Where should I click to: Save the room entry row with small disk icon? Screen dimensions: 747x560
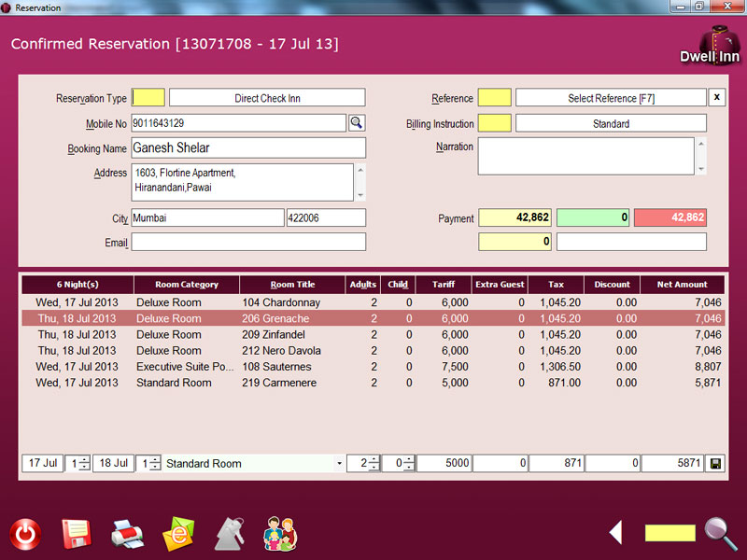[x=715, y=464]
